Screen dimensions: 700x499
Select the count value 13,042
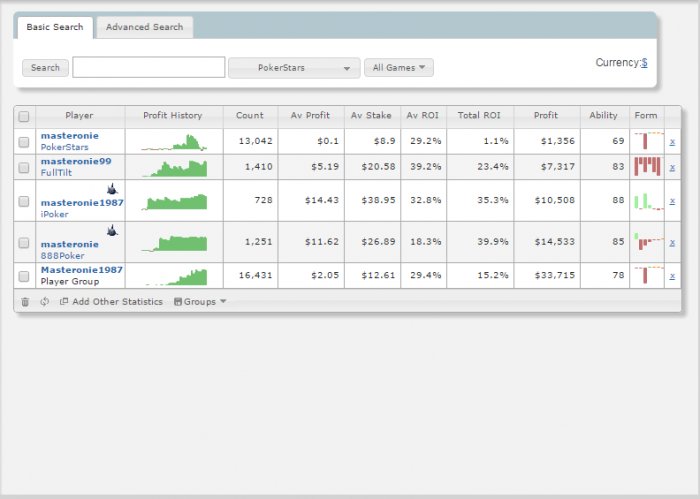point(255,141)
